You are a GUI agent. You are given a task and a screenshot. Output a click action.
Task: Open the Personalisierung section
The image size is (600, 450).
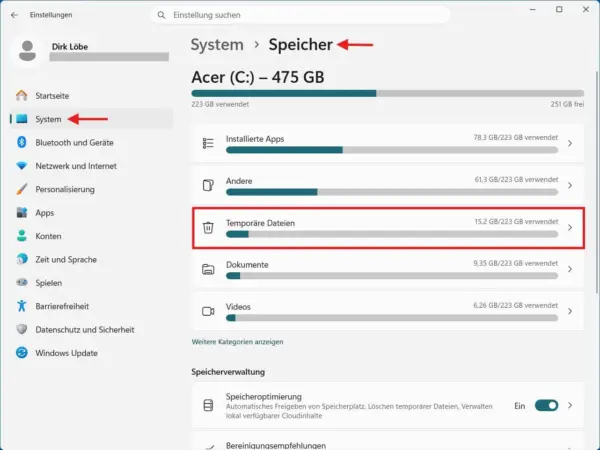(91, 189)
